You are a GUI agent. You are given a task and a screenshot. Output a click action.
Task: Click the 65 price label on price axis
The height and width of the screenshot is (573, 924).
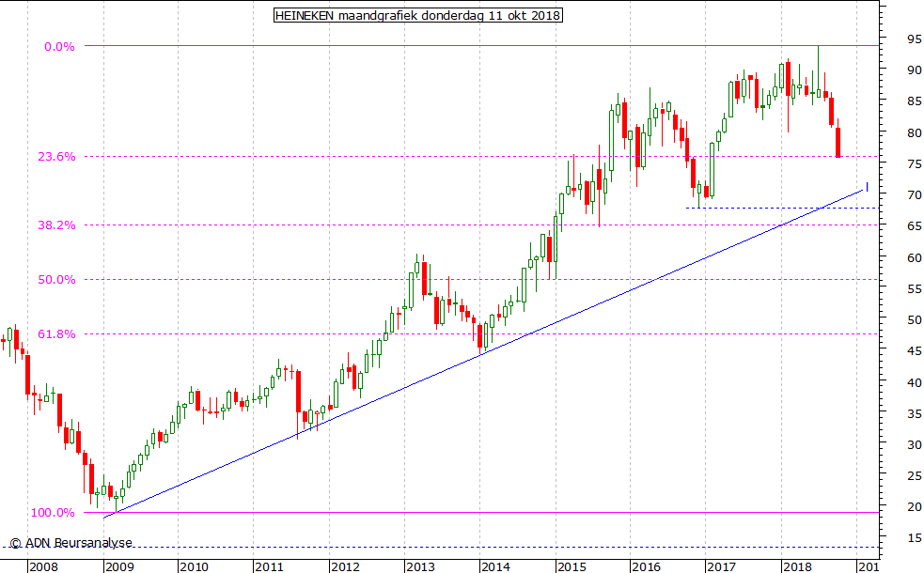click(x=915, y=226)
